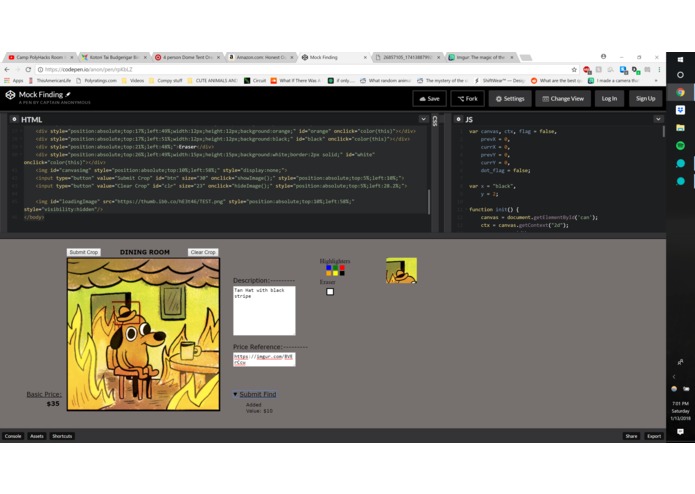Click the Fork button
The image size is (695, 494).
468,98
